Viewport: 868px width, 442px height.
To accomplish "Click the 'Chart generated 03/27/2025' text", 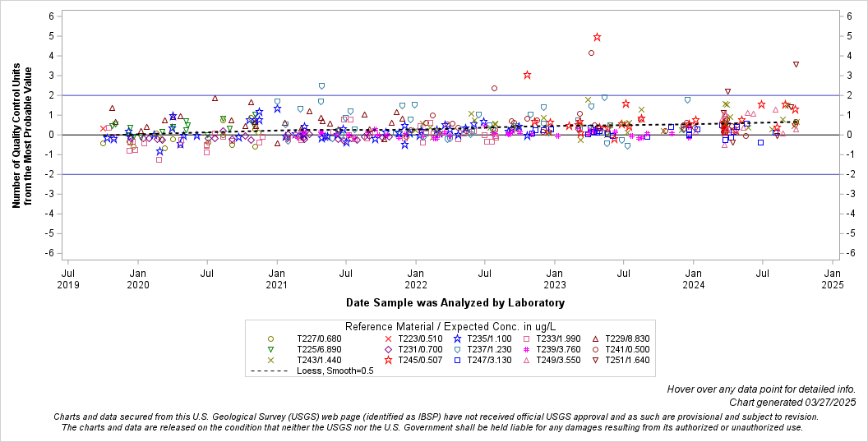I will click(x=792, y=403).
